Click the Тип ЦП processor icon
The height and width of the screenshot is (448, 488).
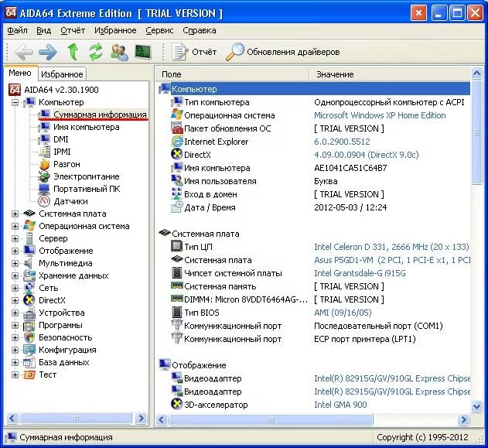(176, 247)
